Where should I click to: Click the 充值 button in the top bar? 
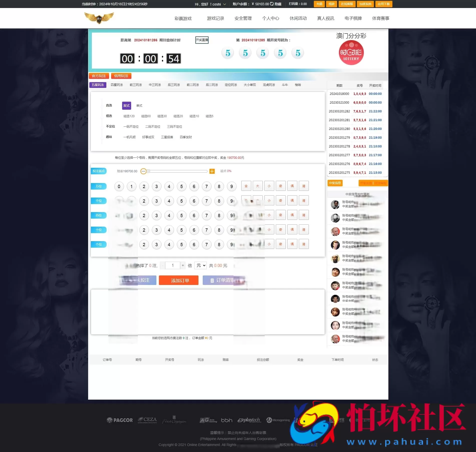click(319, 4)
